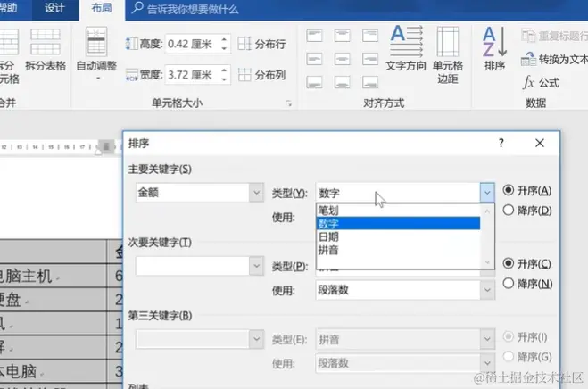Align cell text top left
Viewport: 588px width, 389px height.
click(314, 36)
